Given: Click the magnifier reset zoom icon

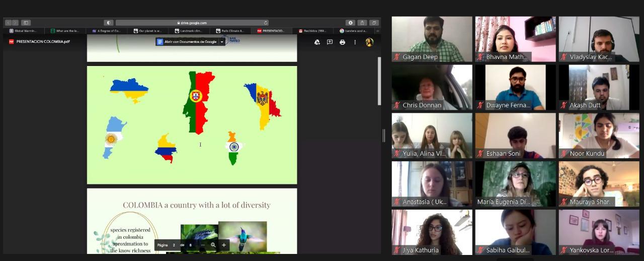Looking at the screenshot, I should 213,245.
